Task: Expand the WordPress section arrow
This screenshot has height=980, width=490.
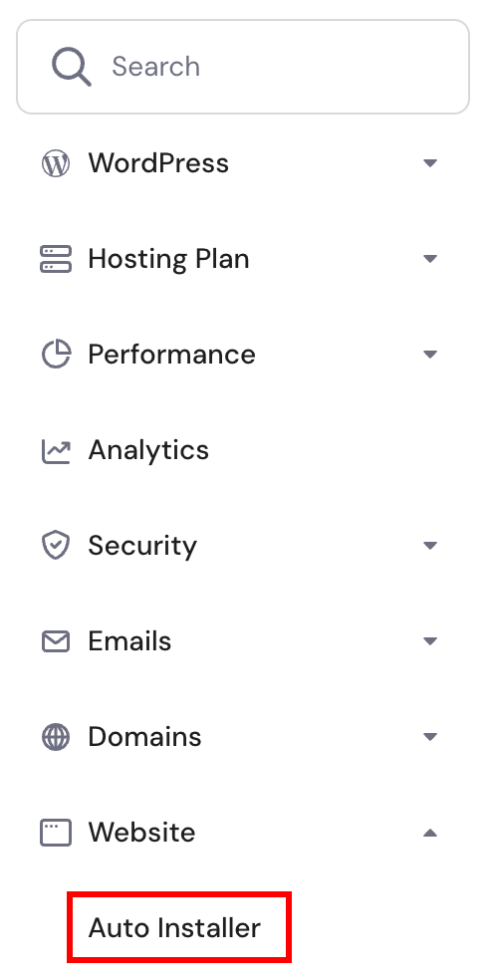Action: tap(430, 163)
